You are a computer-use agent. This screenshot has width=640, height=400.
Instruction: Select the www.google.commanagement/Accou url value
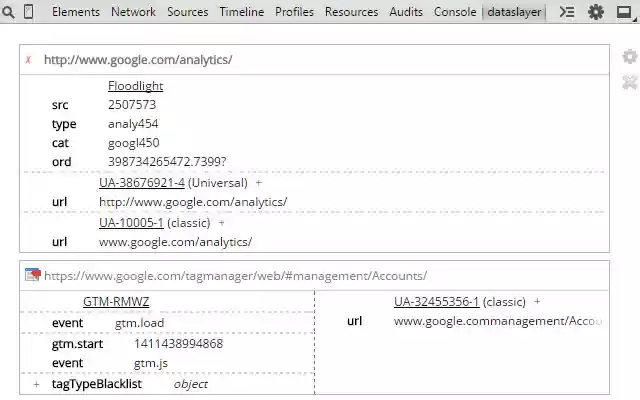498,321
